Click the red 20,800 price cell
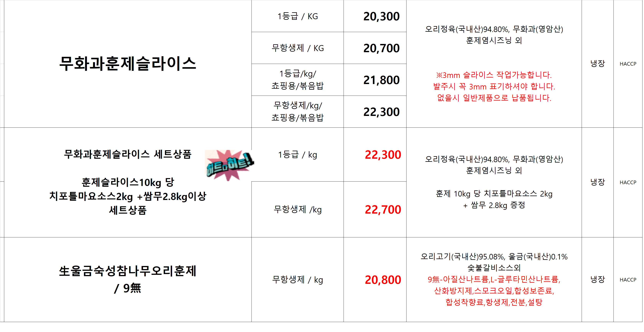 pos(375,279)
